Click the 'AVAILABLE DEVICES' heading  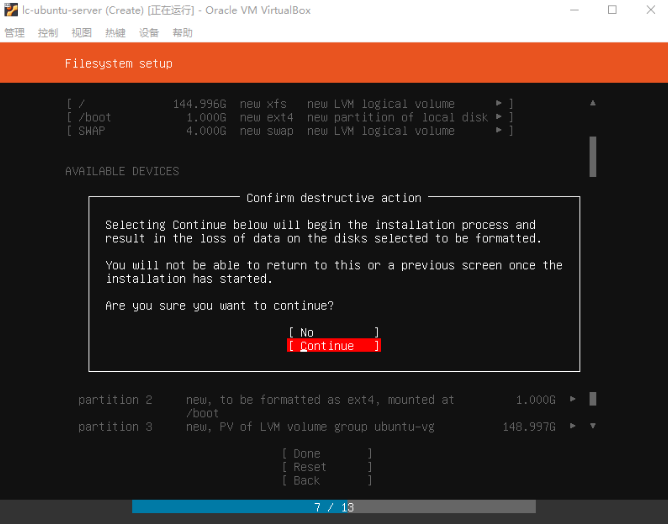122,171
